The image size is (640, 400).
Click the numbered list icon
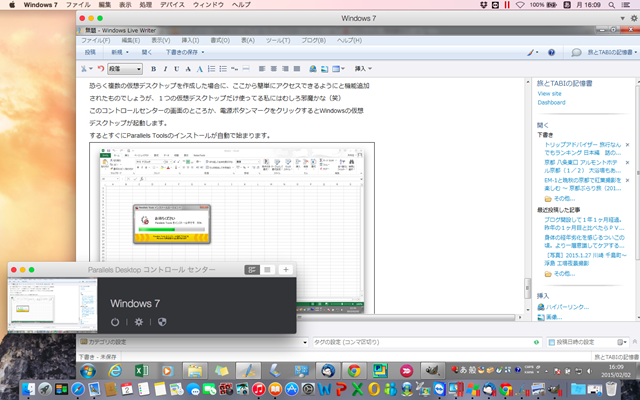(x=211, y=69)
